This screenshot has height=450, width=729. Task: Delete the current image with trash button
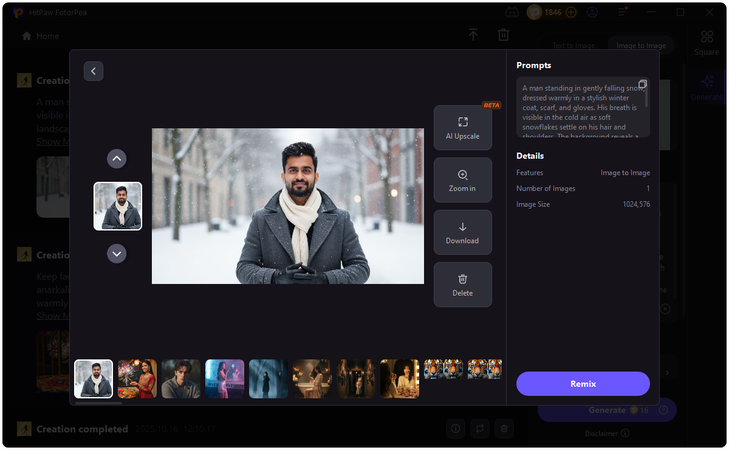[x=462, y=285]
